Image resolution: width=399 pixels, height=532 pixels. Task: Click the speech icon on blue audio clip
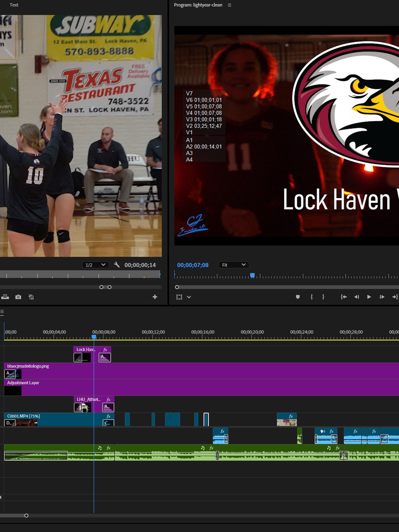coord(323,431)
